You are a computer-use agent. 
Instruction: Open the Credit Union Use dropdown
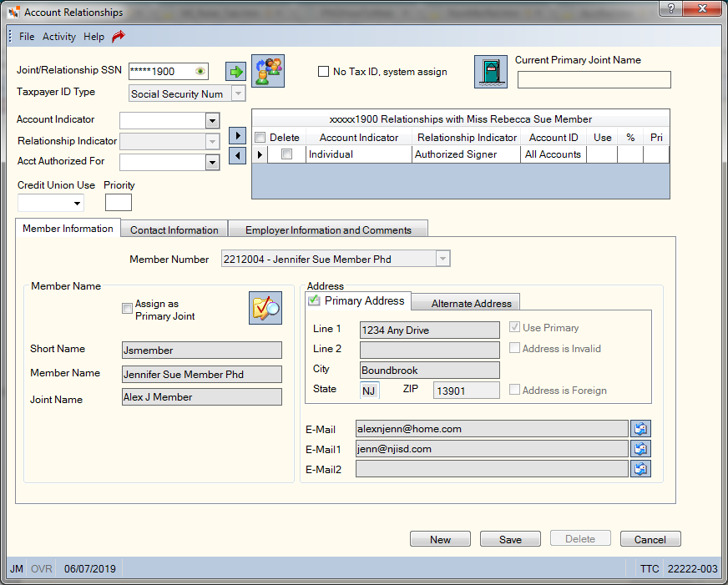point(77,203)
